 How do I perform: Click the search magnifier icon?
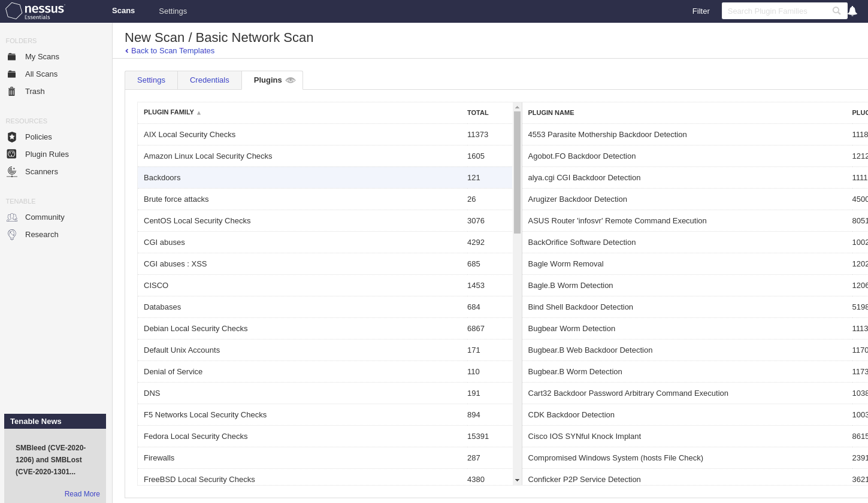tap(836, 11)
